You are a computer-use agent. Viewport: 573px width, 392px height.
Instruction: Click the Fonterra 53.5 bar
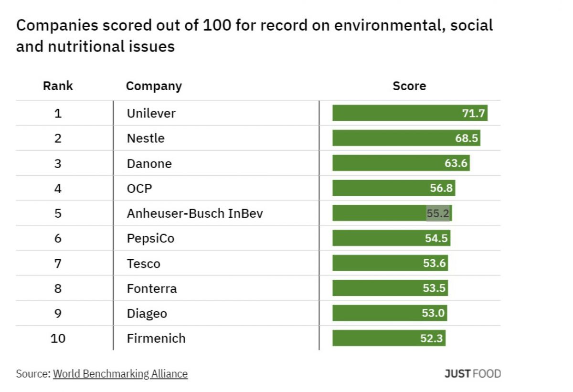point(390,288)
